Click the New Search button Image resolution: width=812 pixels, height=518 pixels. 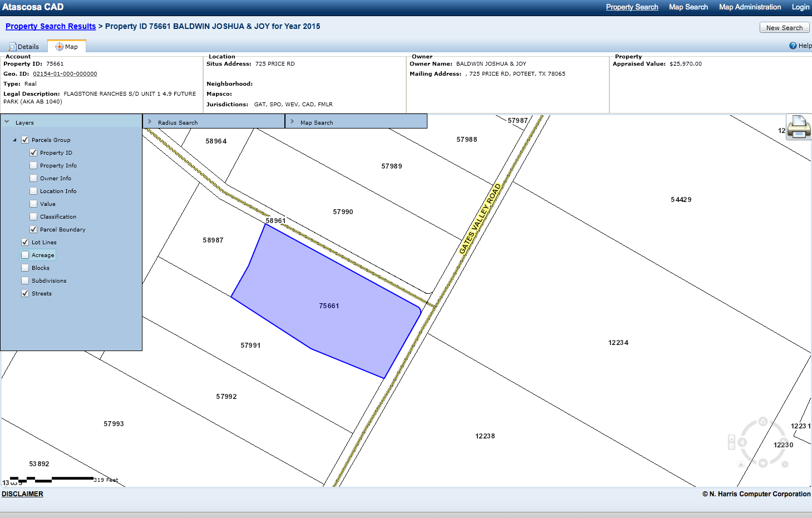(x=784, y=28)
